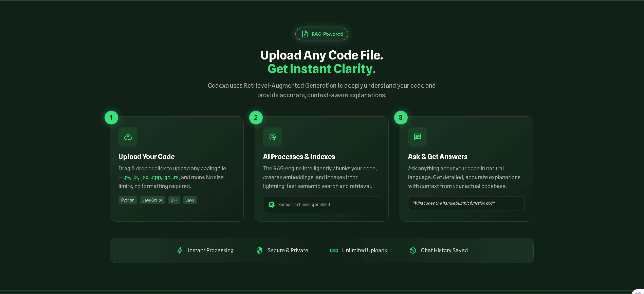This screenshot has width=644, height=294.
Task: Click the AI brain icon in Processes & Indexes card
Action: [273, 137]
